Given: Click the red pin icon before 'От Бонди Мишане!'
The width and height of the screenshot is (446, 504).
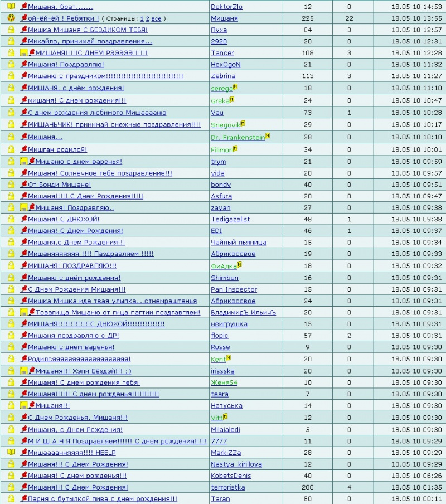Looking at the screenshot, I should (x=24, y=184).
